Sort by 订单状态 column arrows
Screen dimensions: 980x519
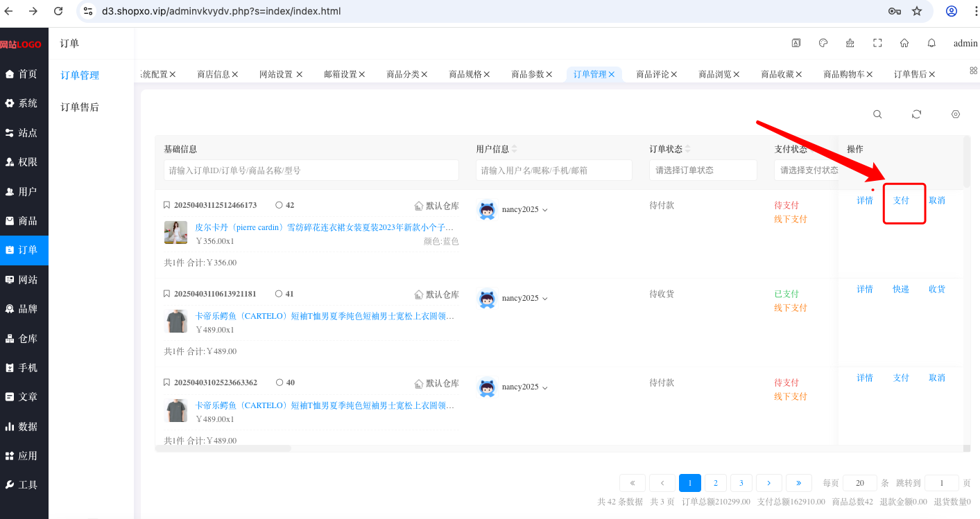click(x=688, y=149)
